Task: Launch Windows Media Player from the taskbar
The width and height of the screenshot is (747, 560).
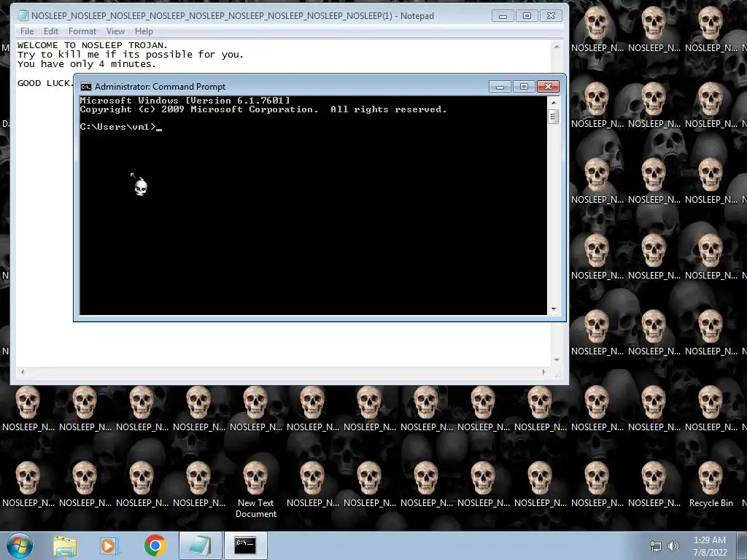Action: (x=109, y=546)
